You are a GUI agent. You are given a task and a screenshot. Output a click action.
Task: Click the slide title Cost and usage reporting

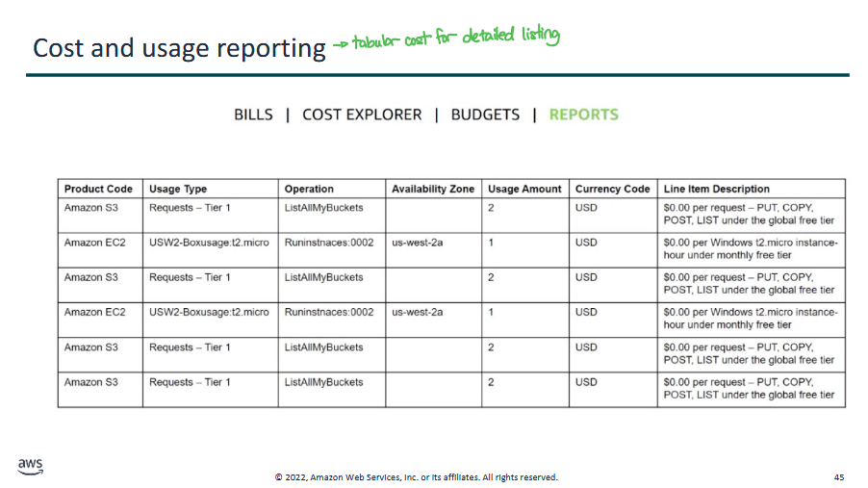coord(179,48)
